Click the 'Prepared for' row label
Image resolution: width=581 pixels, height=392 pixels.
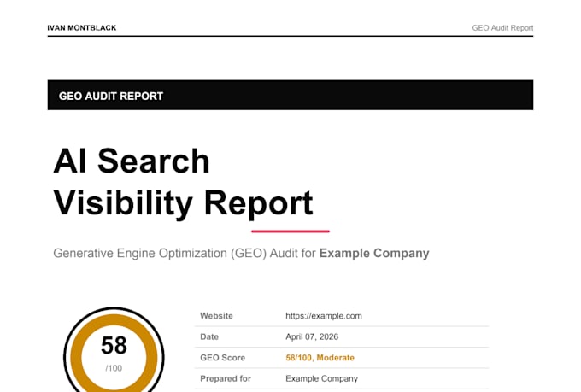click(226, 378)
